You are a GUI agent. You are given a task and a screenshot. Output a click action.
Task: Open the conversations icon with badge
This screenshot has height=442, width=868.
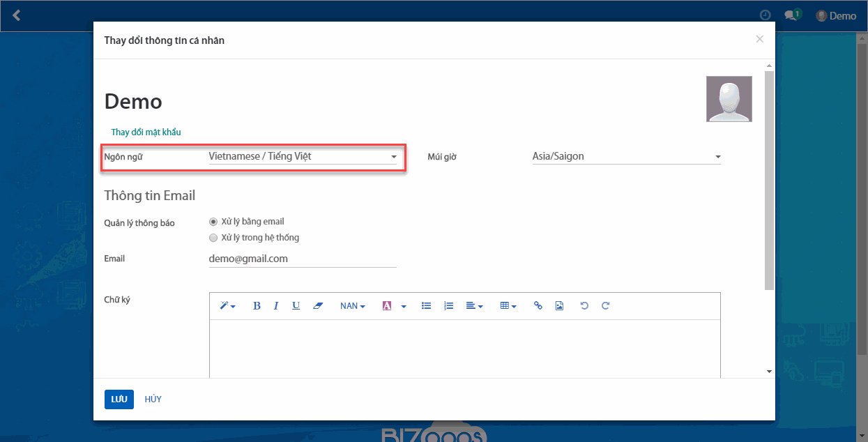pos(791,15)
